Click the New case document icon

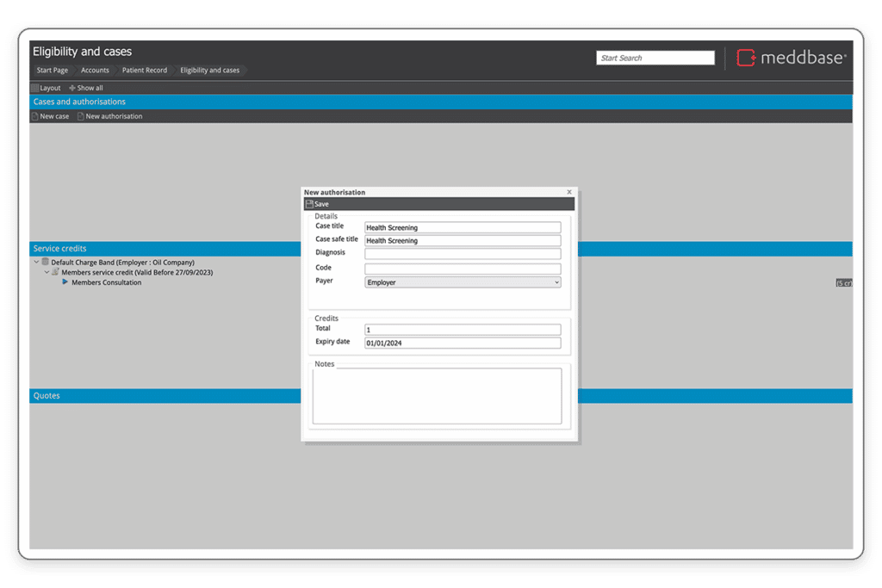point(35,116)
